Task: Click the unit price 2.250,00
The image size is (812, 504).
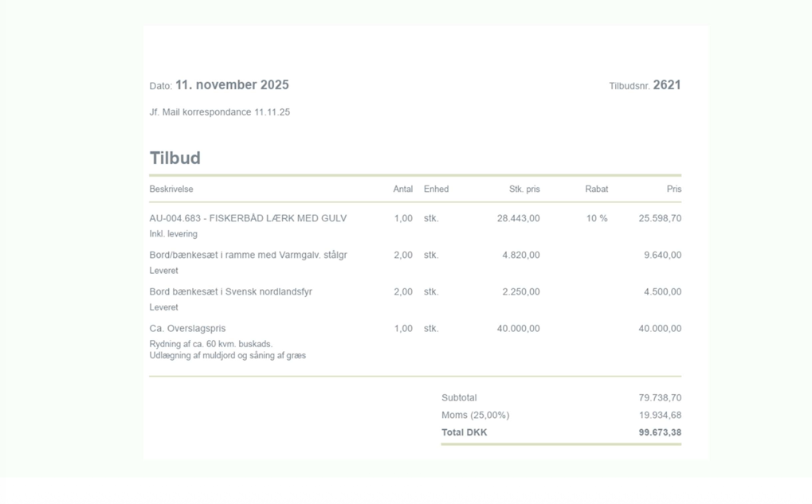Action: (520, 292)
